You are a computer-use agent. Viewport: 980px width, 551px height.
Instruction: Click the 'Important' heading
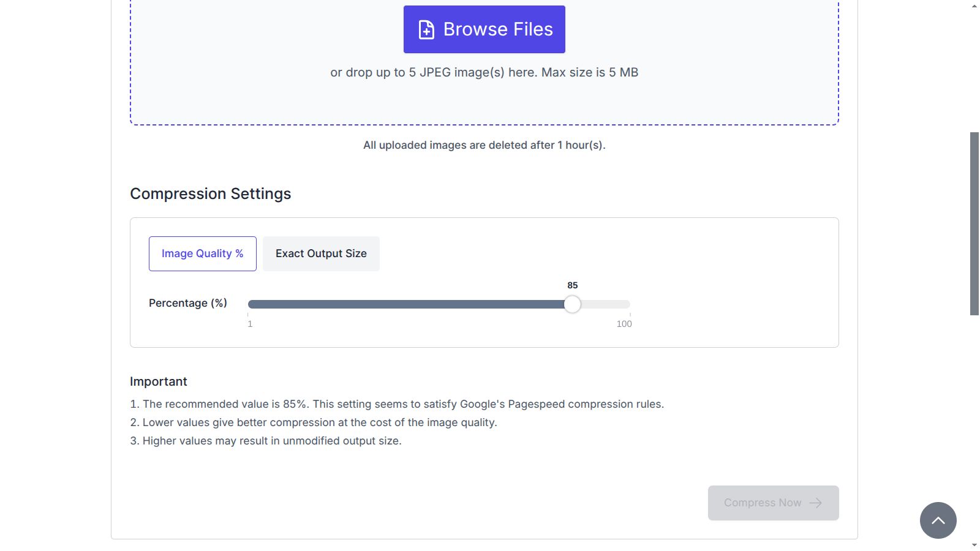[159, 381]
